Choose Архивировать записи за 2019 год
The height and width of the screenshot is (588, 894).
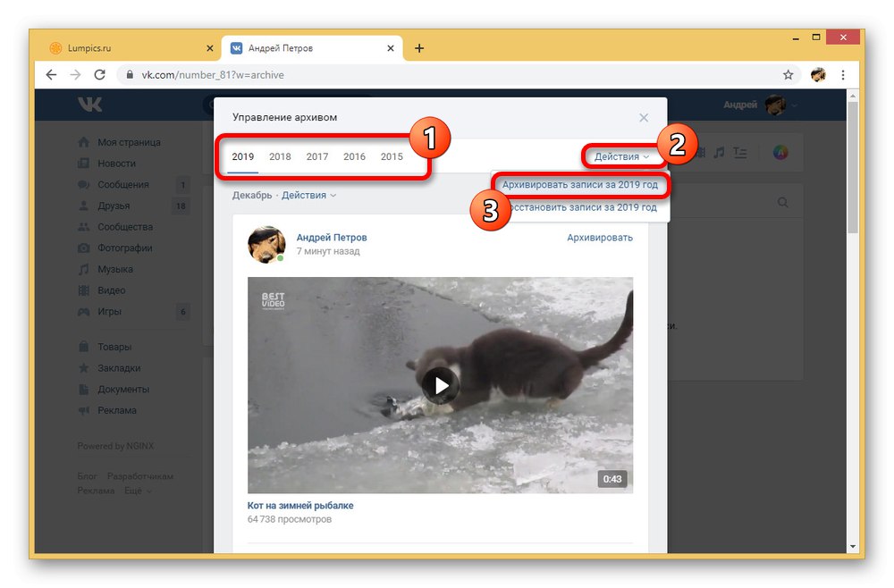click(580, 185)
